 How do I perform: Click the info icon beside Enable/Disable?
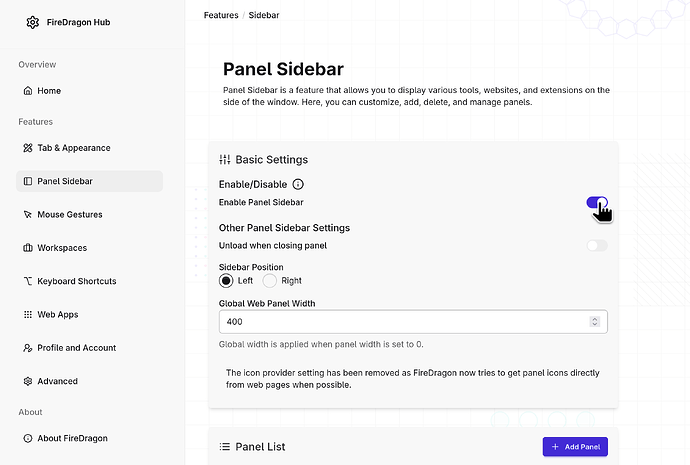point(298,185)
